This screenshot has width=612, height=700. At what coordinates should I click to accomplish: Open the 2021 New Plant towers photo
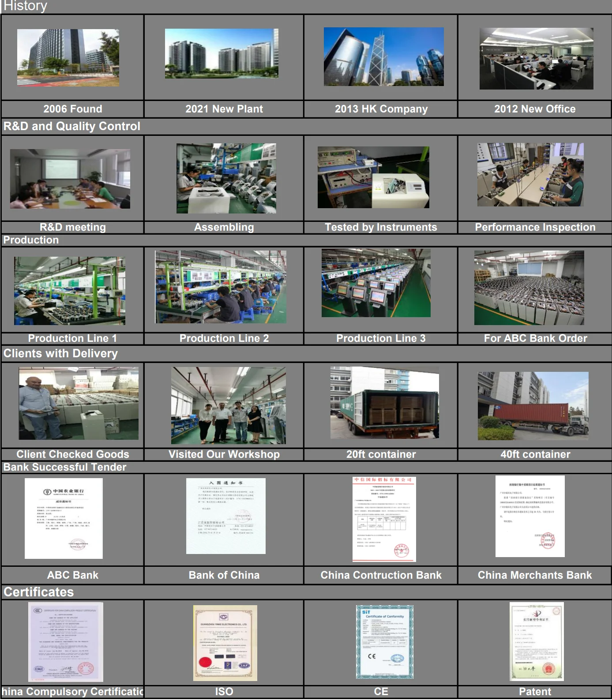222,53
